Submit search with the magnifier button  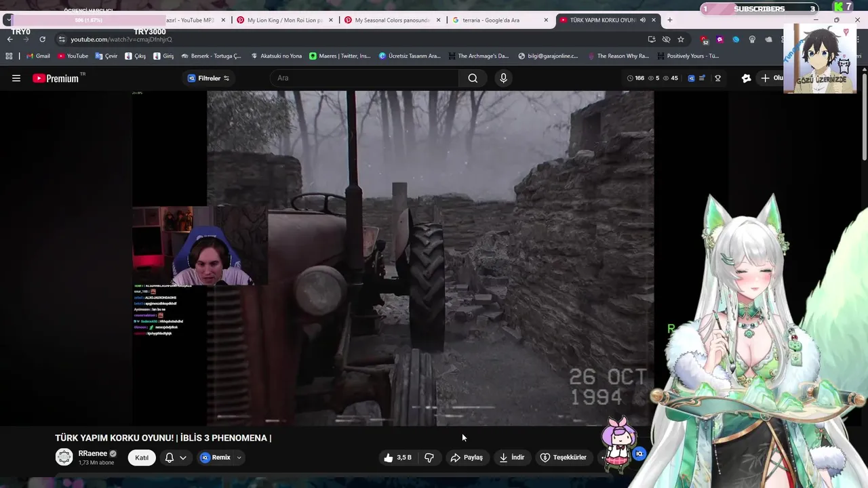(x=473, y=78)
